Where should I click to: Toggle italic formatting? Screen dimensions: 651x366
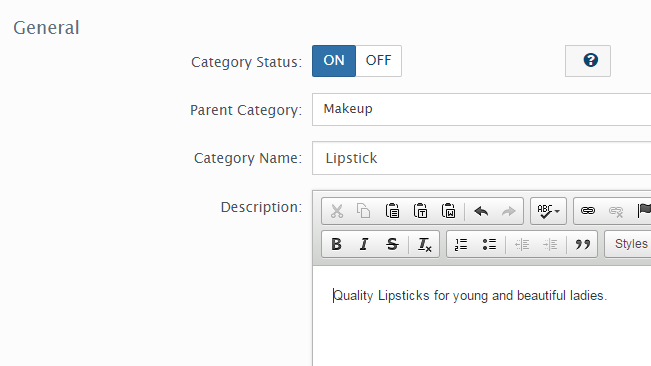tap(364, 244)
